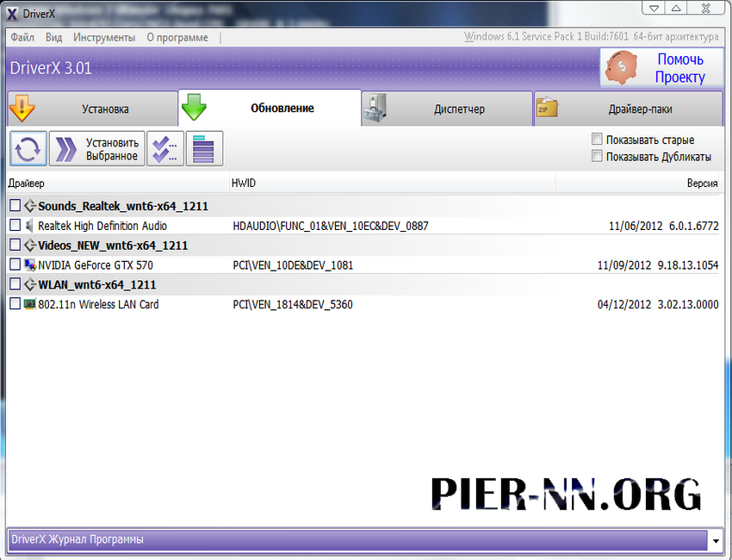Click HWID HDAUDIO\FUNC_01&VEN_10EC&DEV_0887

331,226
